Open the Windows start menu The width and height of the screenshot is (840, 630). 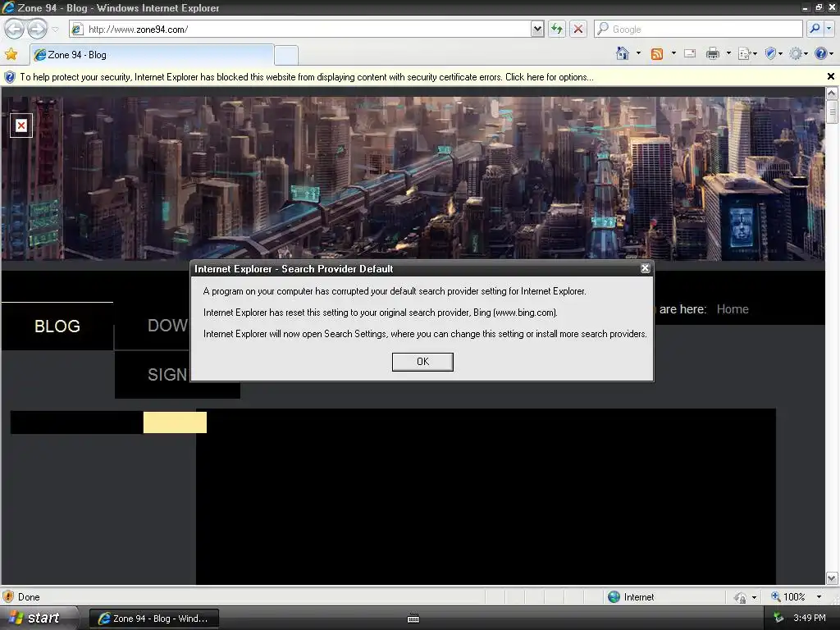coord(39,619)
